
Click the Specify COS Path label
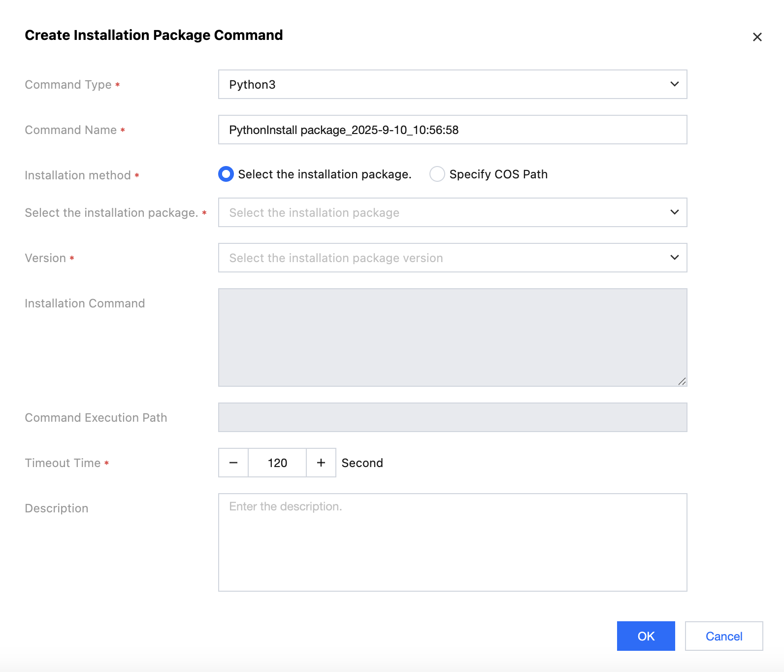tap(498, 174)
